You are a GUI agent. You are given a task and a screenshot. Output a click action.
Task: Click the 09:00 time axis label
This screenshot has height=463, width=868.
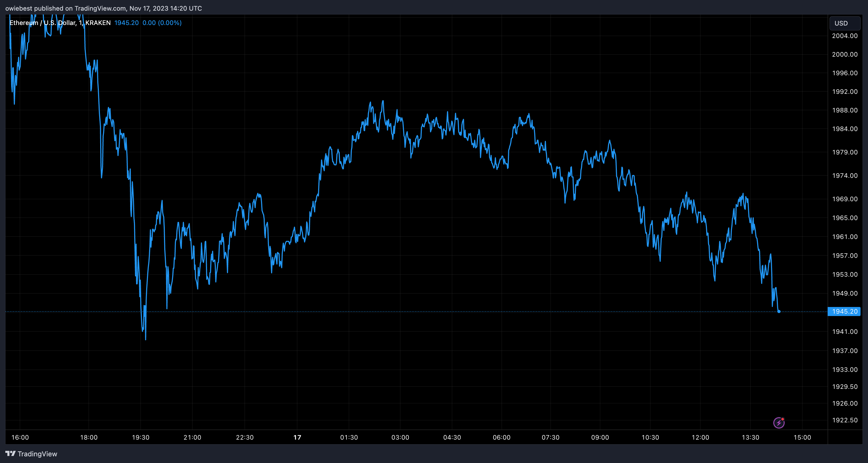[x=600, y=437]
